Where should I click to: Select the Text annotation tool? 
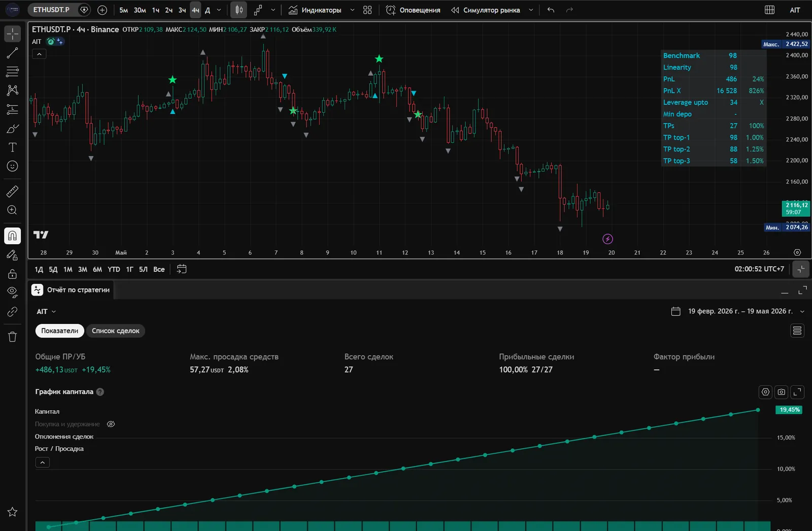click(x=12, y=147)
